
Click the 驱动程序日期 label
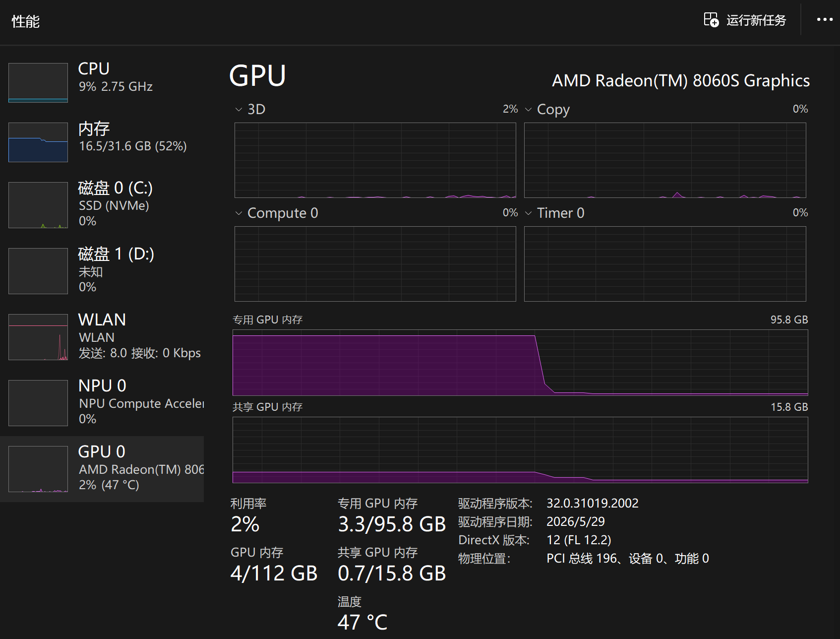click(x=495, y=522)
